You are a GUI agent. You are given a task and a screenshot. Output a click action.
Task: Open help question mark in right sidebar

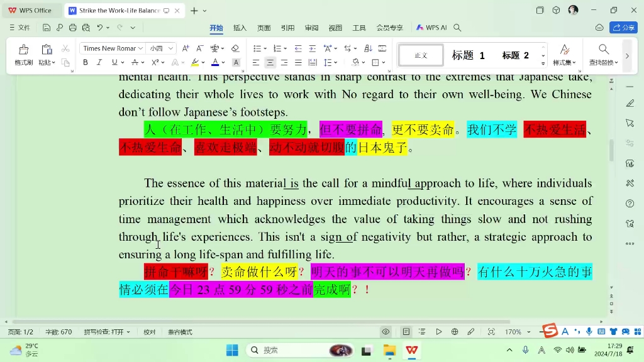pyautogui.click(x=630, y=204)
